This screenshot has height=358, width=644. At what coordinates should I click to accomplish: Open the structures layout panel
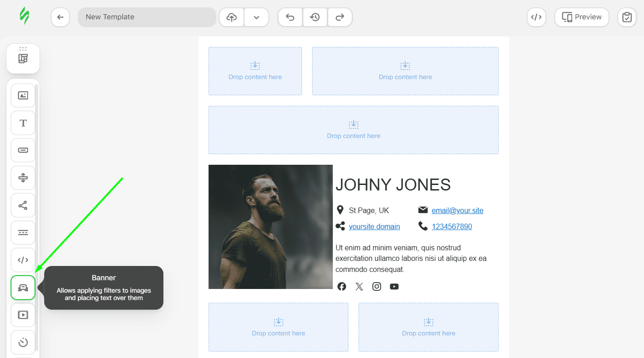tap(23, 58)
